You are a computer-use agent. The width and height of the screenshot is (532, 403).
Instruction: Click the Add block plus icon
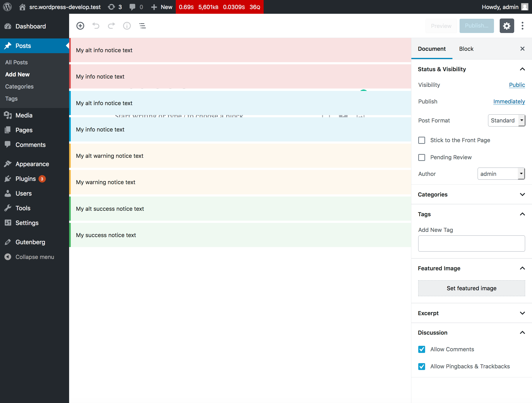pyautogui.click(x=80, y=26)
